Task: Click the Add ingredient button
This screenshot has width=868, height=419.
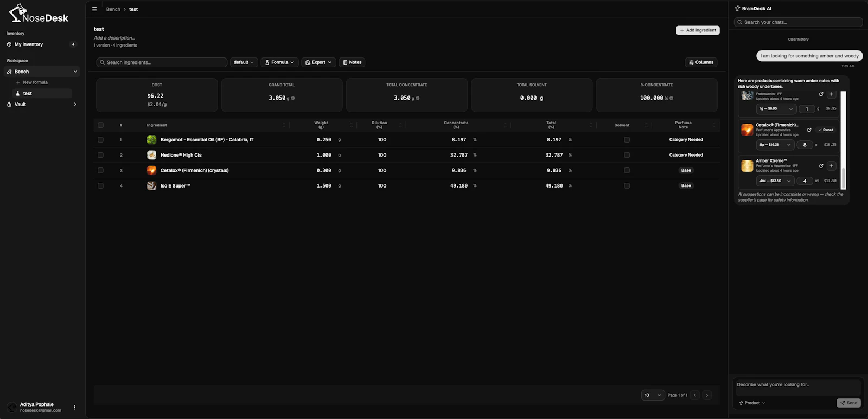Action: click(x=698, y=30)
